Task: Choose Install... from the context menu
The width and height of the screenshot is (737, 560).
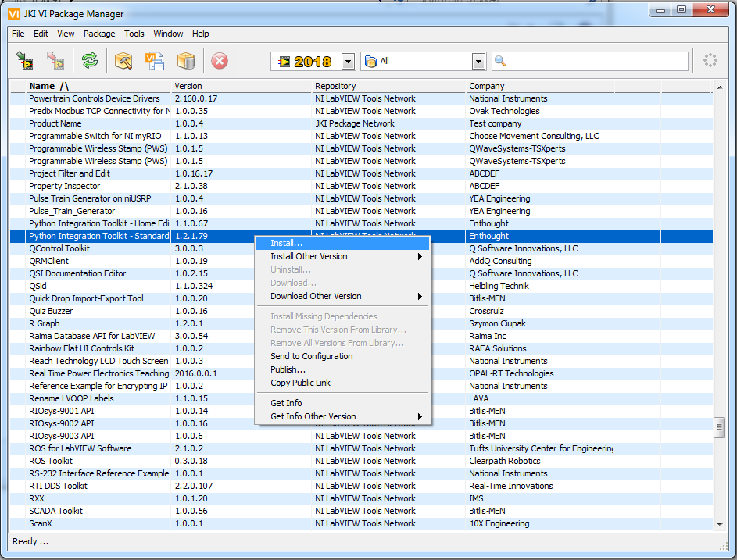Action: tap(342, 244)
